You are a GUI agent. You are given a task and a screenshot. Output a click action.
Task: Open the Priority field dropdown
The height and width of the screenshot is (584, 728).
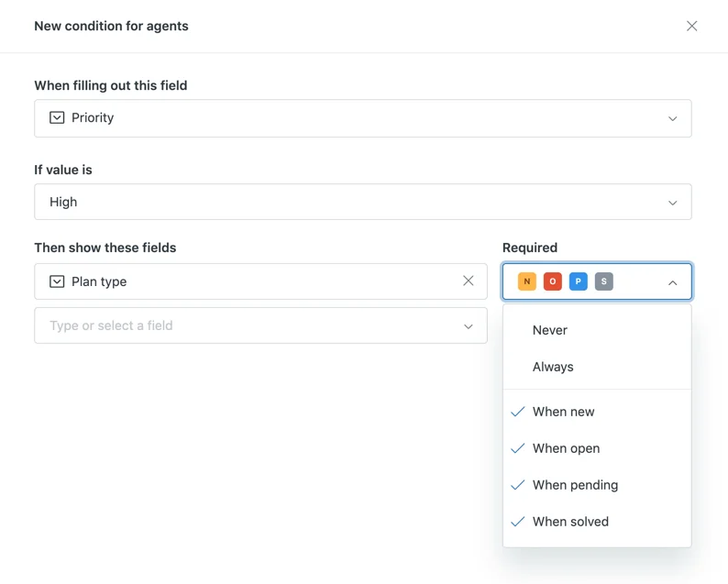coord(363,118)
